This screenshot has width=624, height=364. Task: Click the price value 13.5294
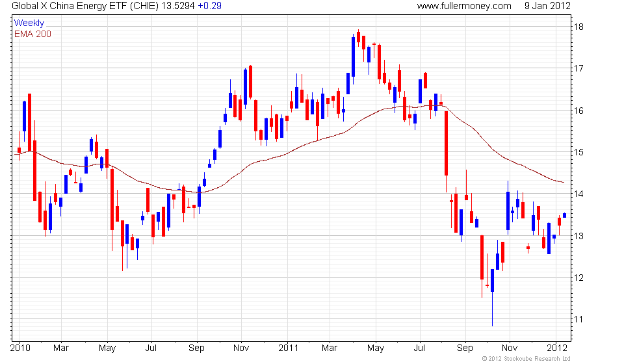pos(177,6)
